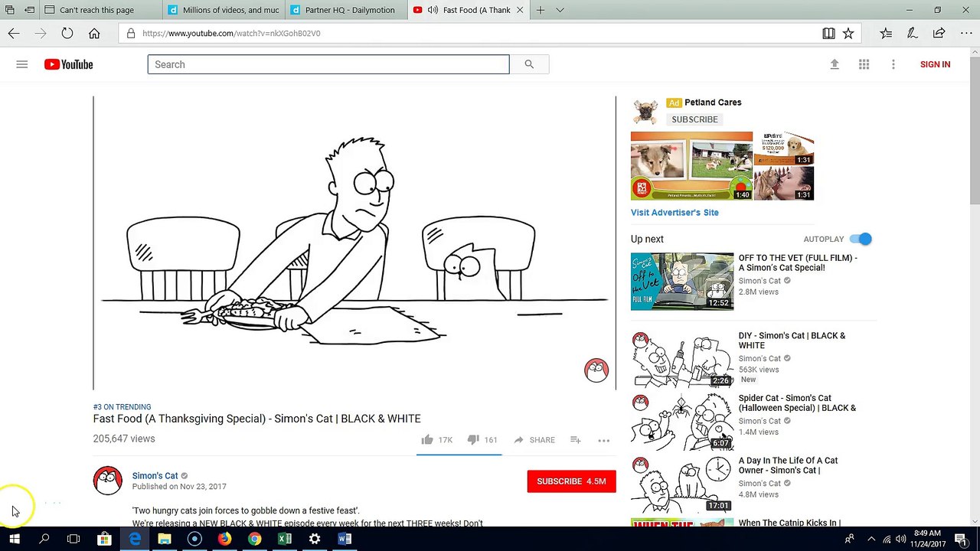Go to YouTube home via the logo
The height and width of the screenshot is (551, 980).
point(69,64)
